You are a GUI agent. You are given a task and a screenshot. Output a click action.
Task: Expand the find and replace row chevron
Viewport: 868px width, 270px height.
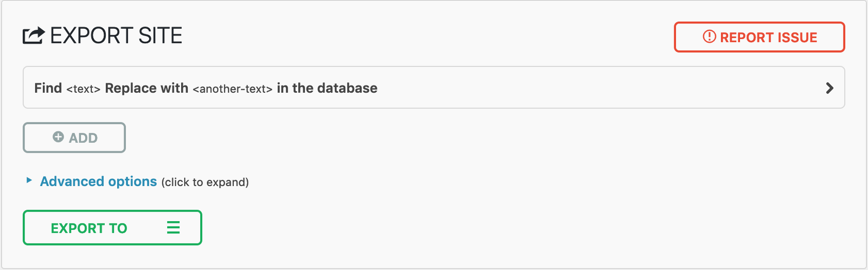coord(829,88)
